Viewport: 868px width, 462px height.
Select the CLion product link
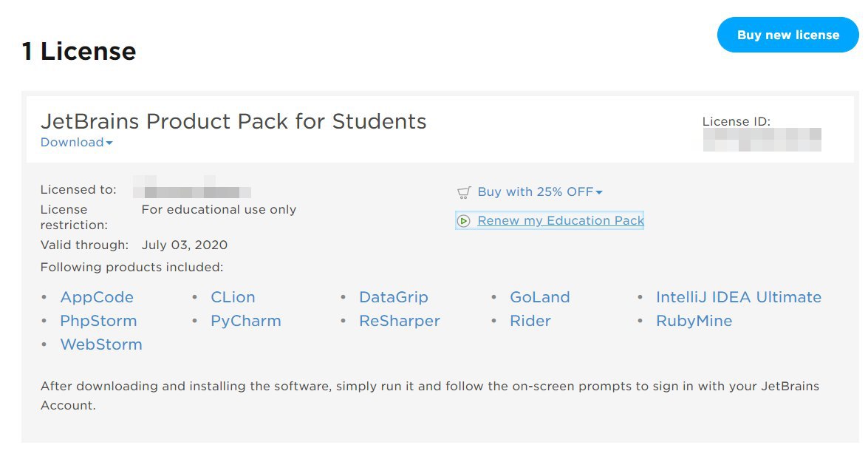[x=233, y=297]
